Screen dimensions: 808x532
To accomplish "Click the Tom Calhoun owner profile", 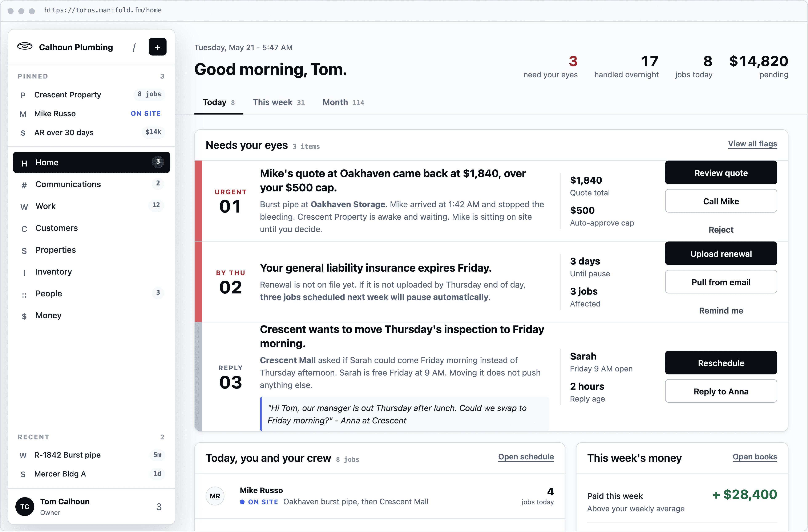I will [91, 507].
